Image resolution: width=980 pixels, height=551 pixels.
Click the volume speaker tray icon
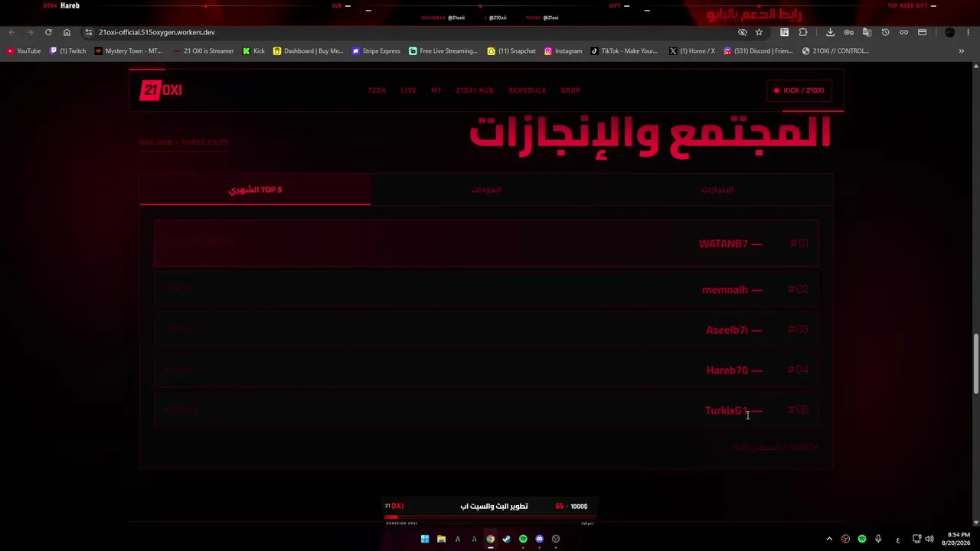click(x=929, y=539)
